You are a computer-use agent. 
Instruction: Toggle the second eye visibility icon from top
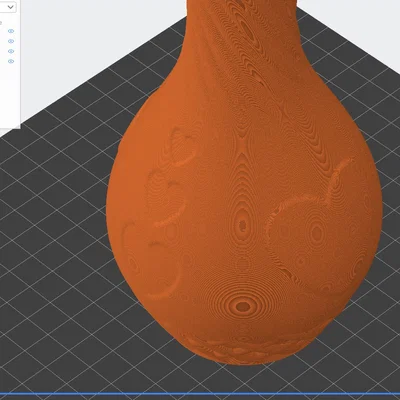(x=11, y=41)
